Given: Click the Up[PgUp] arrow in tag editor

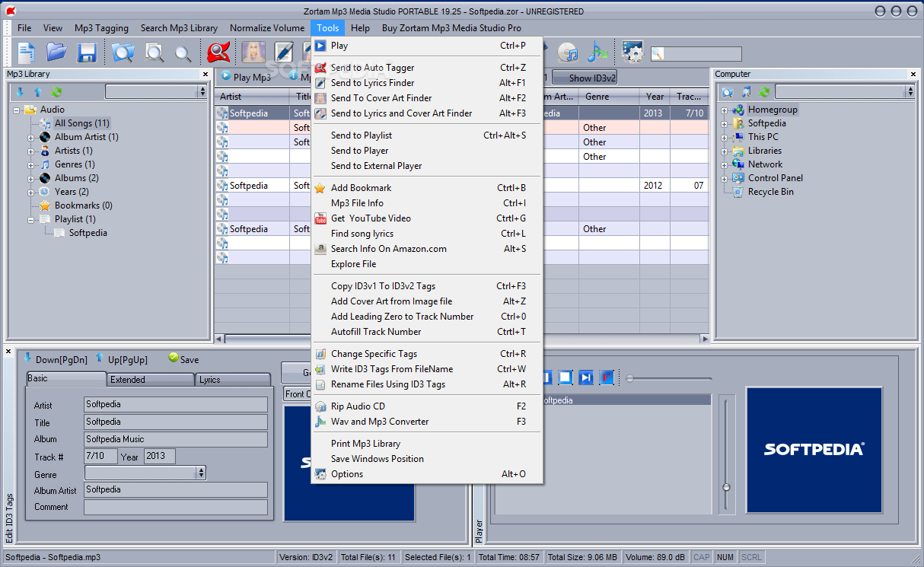Looking at the screenshot, I should [x=100, y=358].
